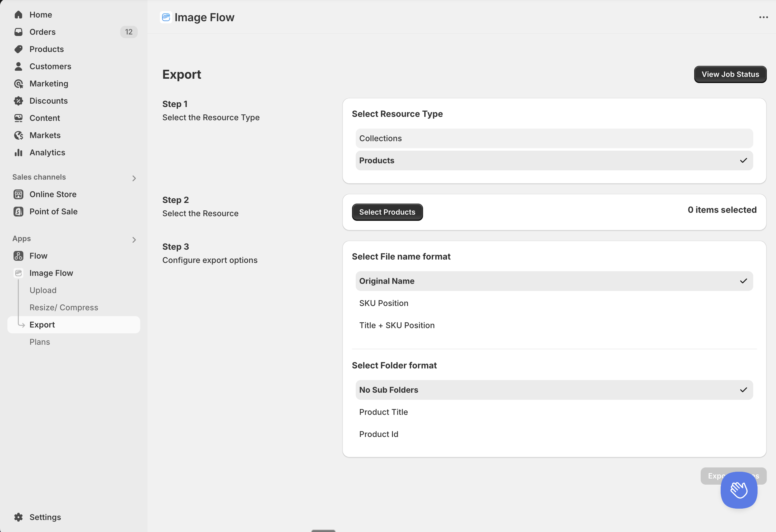Open Analytics via bar chart icon
776x532 pixels.
pos(18,153)
